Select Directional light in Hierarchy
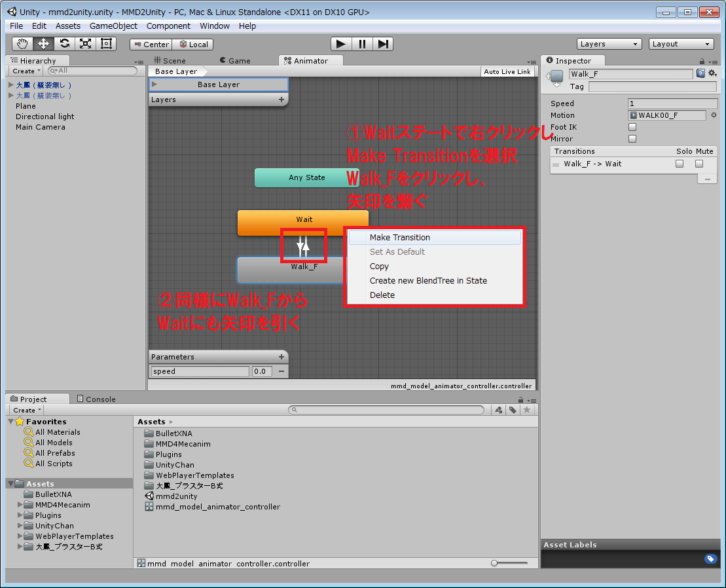 tap(45, 117)
